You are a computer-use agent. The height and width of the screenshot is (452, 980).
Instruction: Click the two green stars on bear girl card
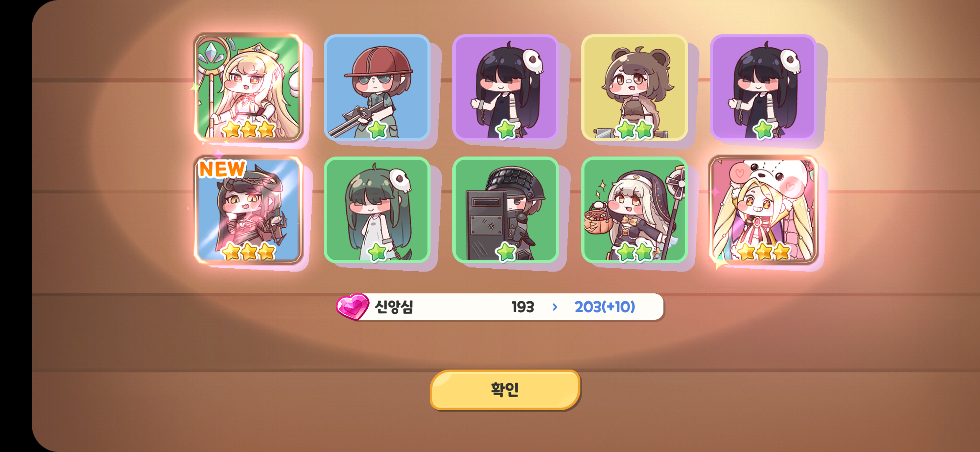coord(635,129)
